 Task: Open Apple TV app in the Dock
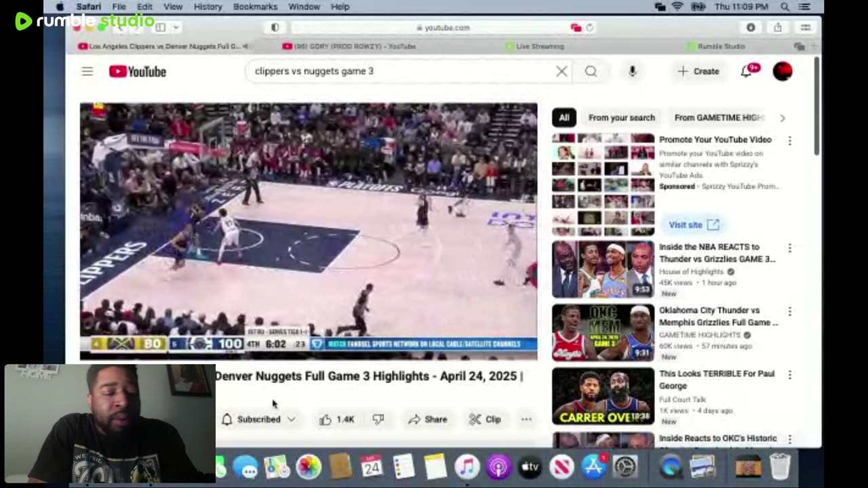[530, 467]
